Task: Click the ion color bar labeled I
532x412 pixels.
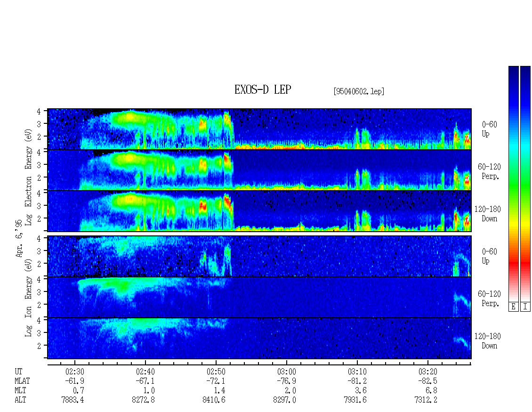Action: pos(525,184)
